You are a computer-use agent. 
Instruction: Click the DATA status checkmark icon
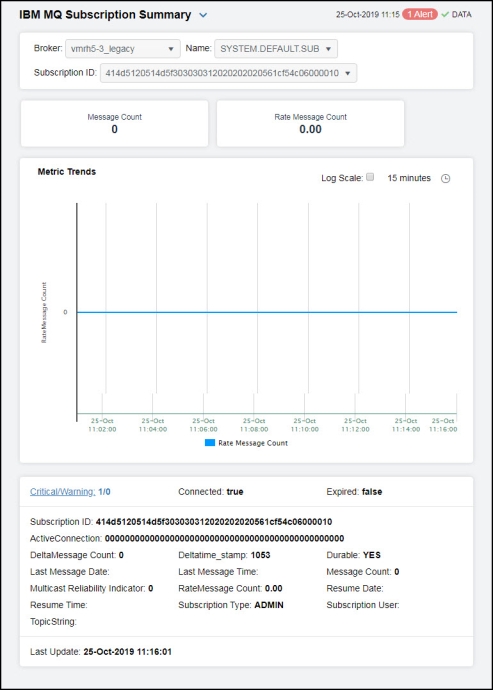(445, 15)
